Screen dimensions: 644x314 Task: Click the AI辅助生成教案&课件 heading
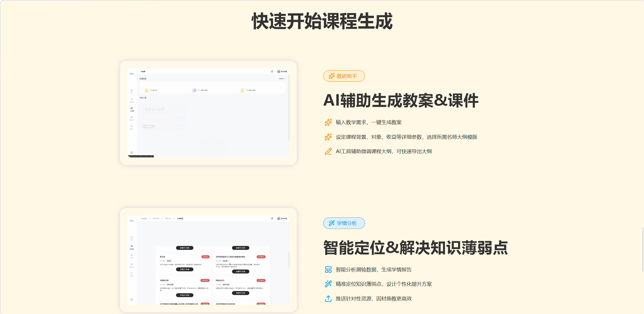[401, 101]
